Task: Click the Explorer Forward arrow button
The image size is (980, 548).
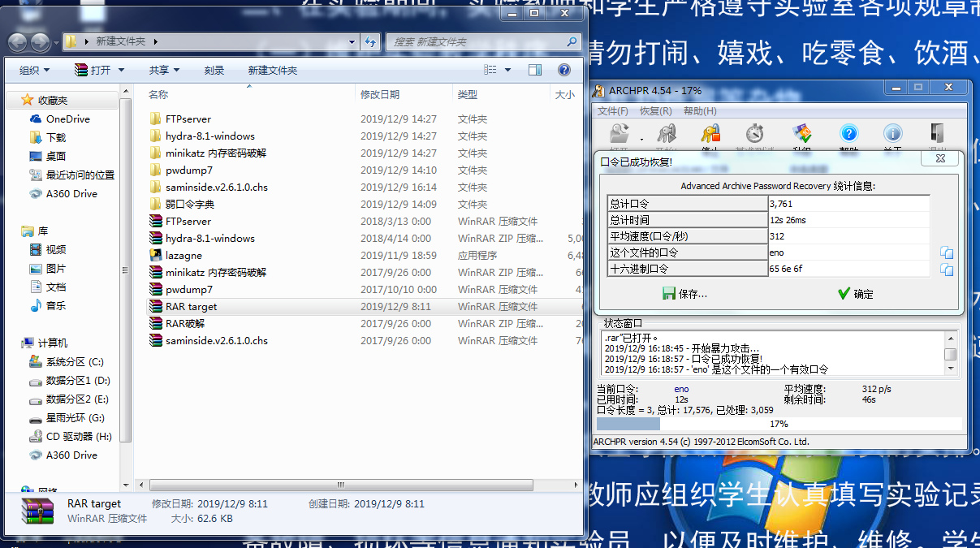Action: click(40, 41)
